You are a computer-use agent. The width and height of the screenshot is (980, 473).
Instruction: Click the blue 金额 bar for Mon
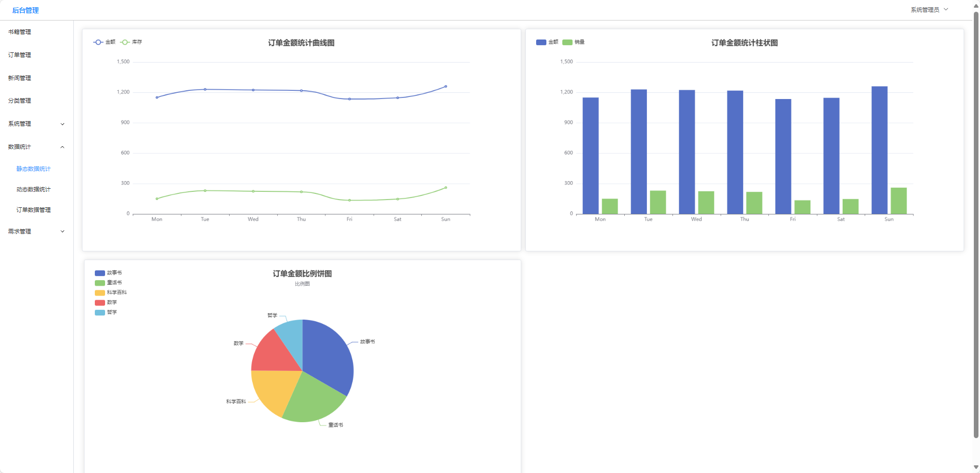click(590, 156)
